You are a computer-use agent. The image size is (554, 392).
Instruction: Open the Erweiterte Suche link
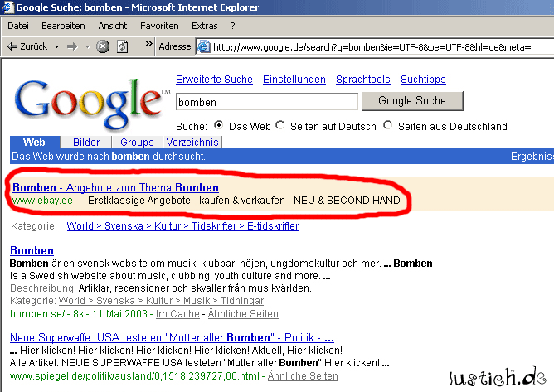tap(214, 80)
